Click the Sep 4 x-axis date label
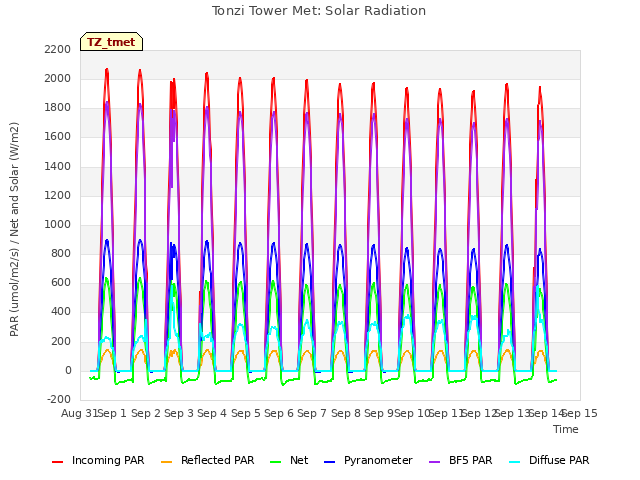Viewport: 640px width, 480px height. point(212,413)
